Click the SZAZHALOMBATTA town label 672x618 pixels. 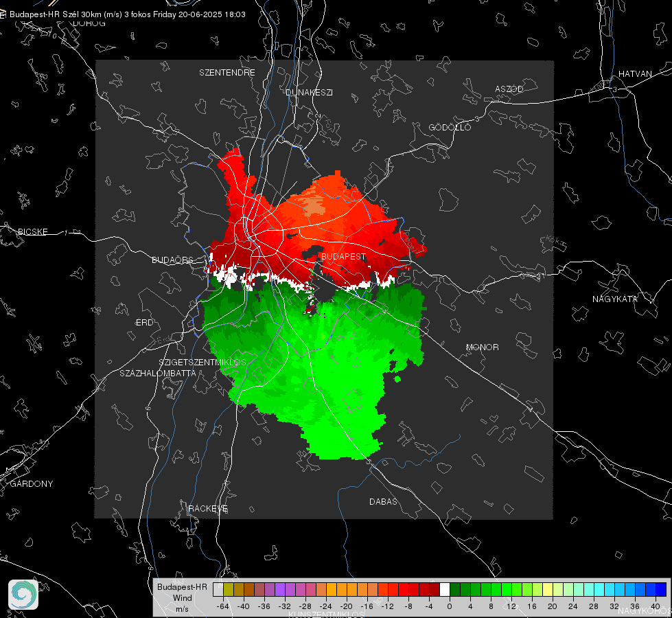(x=158, y=374)
